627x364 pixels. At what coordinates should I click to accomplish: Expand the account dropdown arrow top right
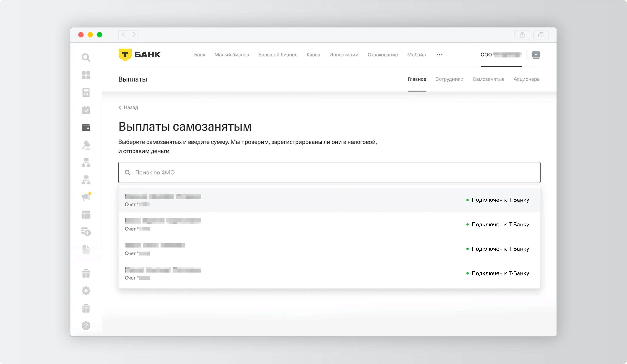coord(536,55)
